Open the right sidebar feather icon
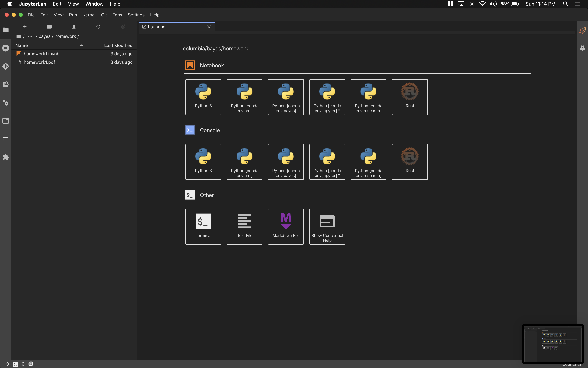588x368 pixels. coord(582,30)
